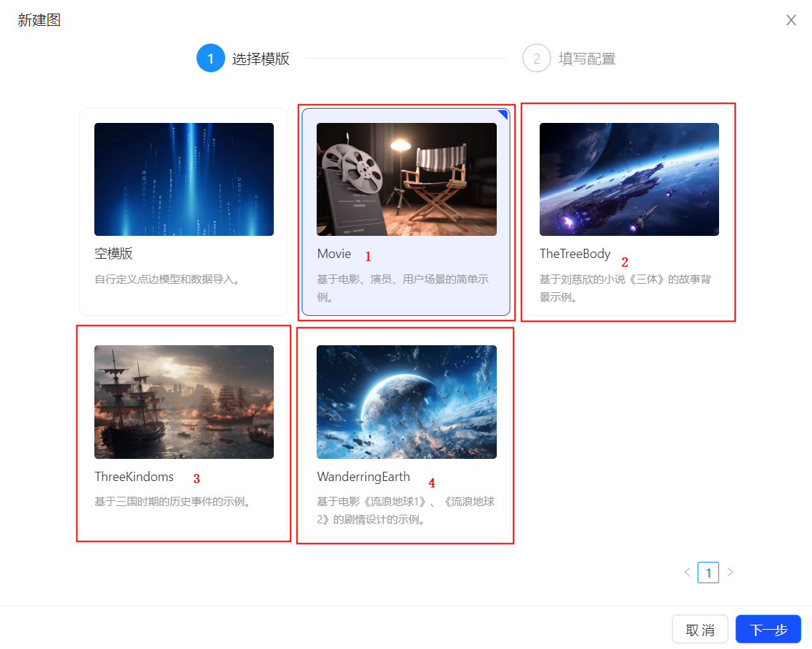Screen dimensions: 812x649
Task: Click the ThreeKindoms title text
Action: pos(134,477)
